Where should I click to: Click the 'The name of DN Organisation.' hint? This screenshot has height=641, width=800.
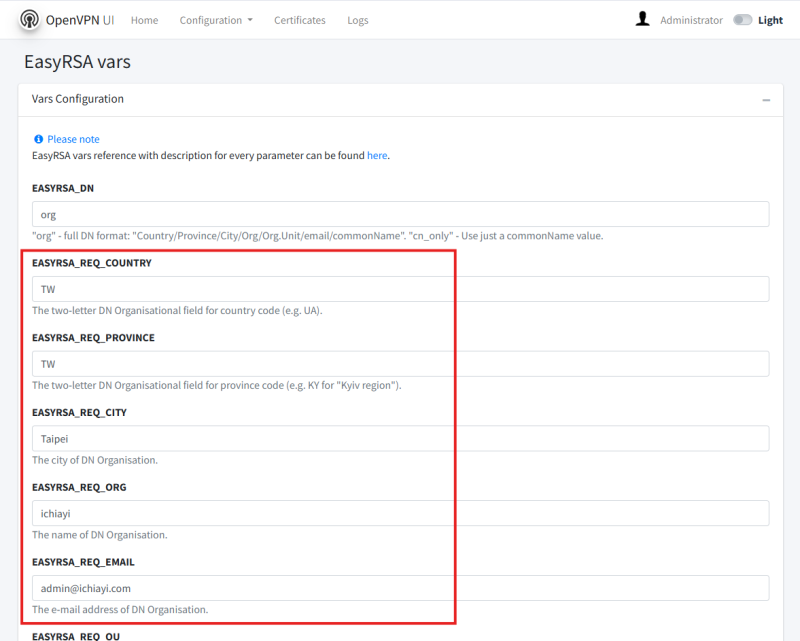coord(99,535)
